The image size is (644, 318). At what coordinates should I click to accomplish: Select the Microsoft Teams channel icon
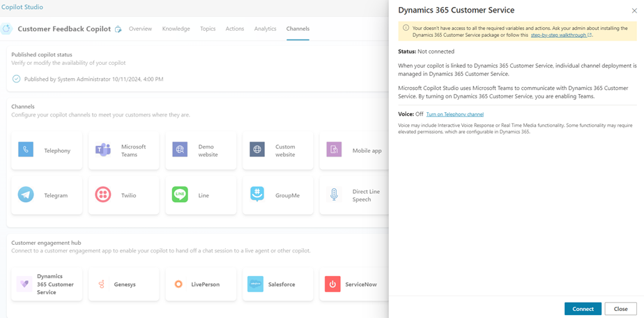coord(103,150)
